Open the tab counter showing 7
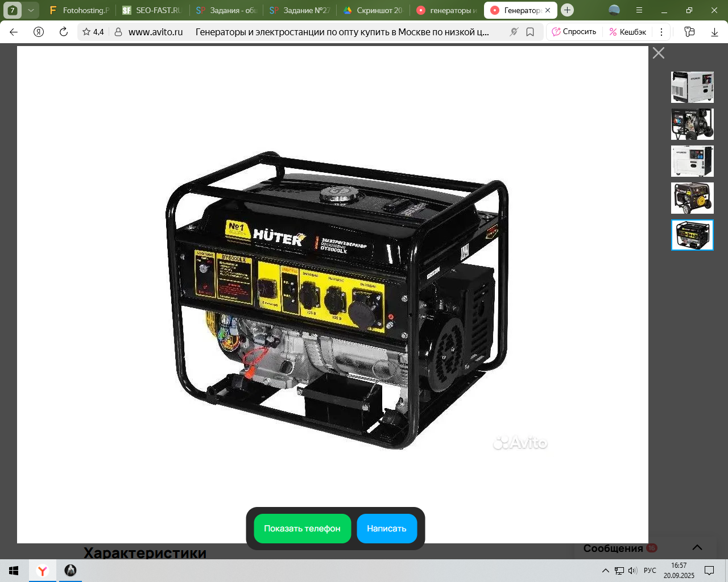The height and width of the screenshot is (582, 728). (x=13, y=10)
